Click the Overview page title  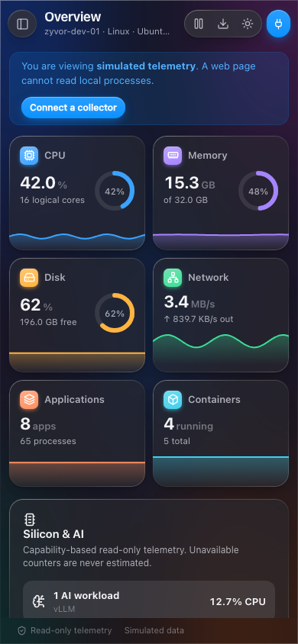[x=73, y=18]
